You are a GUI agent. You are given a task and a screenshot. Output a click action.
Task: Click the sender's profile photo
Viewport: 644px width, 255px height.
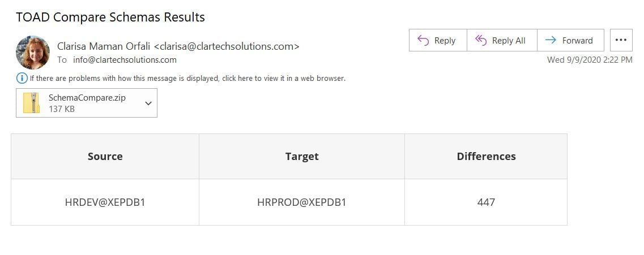pyautogui.click(x=33, y=53)
